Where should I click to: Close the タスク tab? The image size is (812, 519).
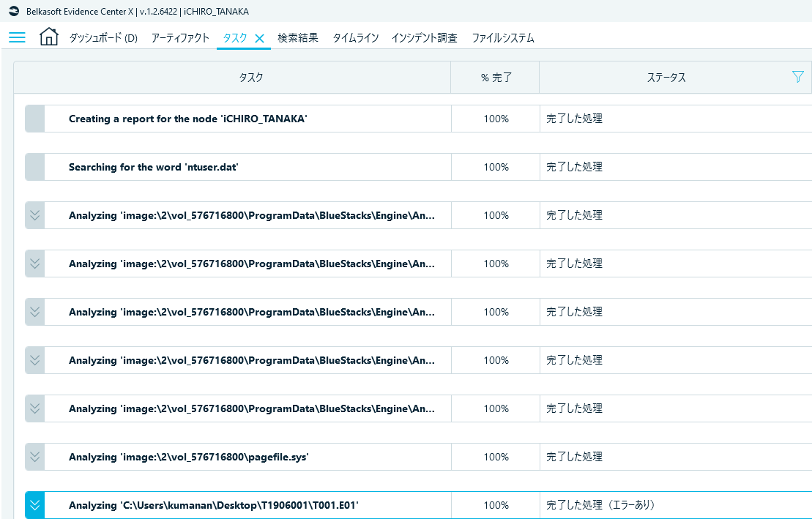coord(259,38)
